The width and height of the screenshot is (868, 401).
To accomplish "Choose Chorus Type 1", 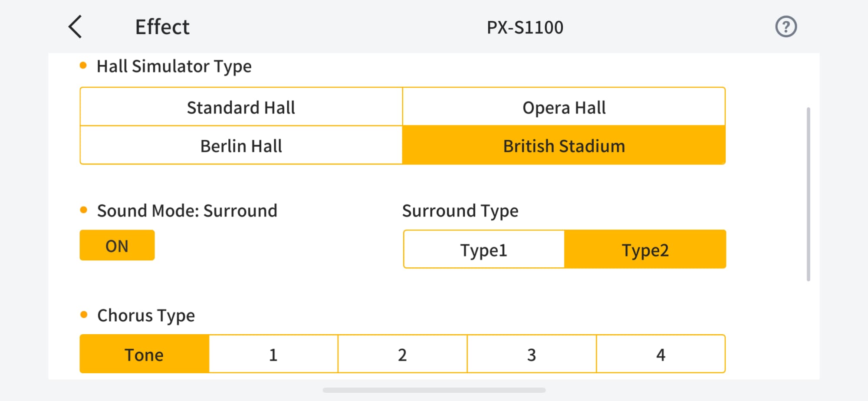I will (x=273, y=354).
